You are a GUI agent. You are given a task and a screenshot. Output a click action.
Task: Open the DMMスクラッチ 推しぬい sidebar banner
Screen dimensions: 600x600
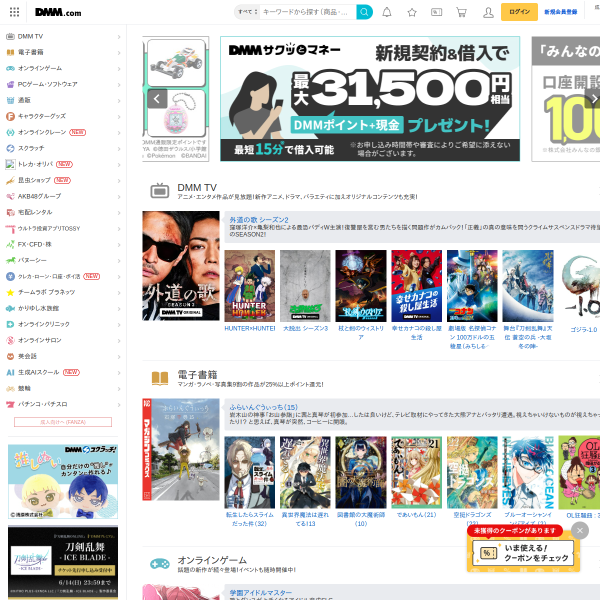coord(63,481)
